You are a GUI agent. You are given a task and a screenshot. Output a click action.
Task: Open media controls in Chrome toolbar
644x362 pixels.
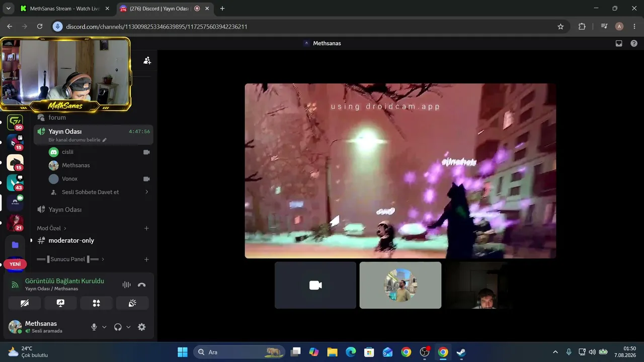pyautogui.click(x=604, y=27)
